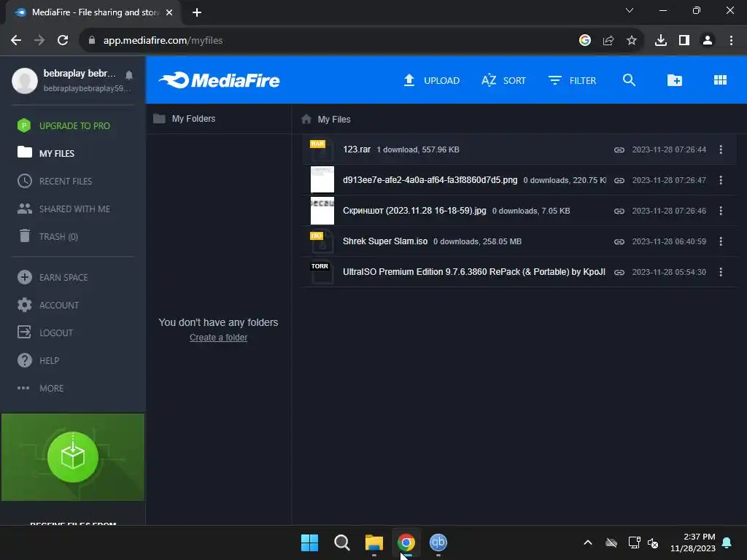Open Earn Space

tap(53, 277)
